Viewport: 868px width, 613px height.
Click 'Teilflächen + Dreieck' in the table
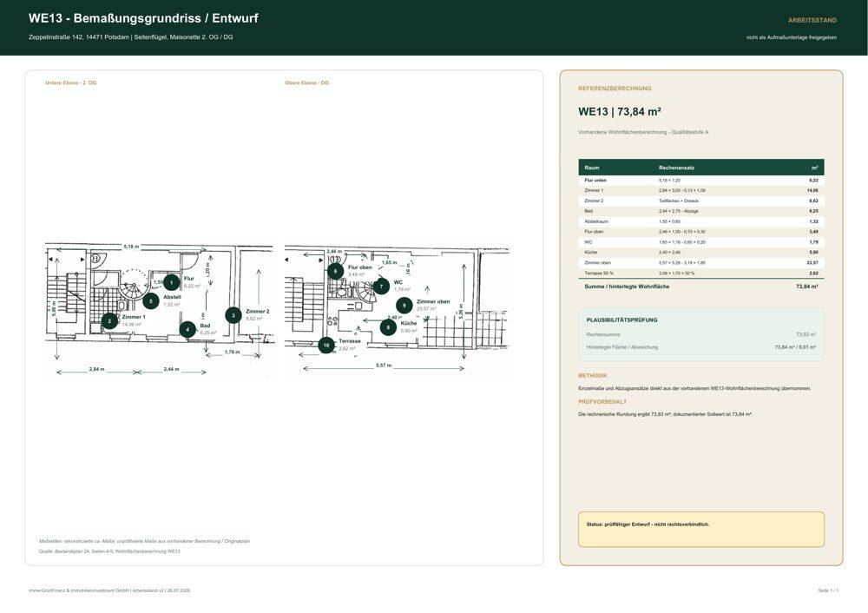(679, 201)
